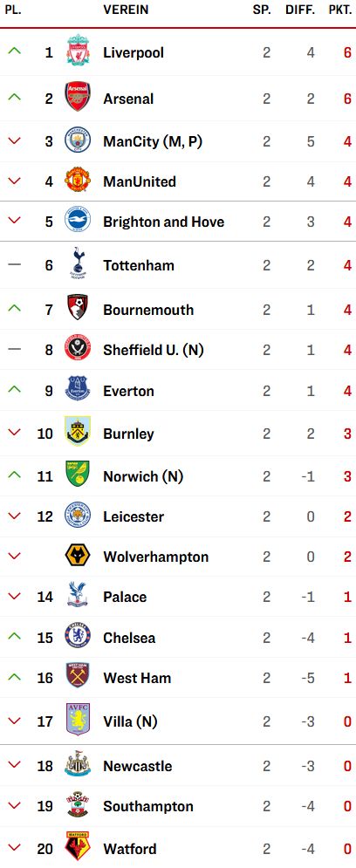Screen dimensions: 356x868
Task: Click the Wolverhampton wolf logo
Action: pos(78,556)
